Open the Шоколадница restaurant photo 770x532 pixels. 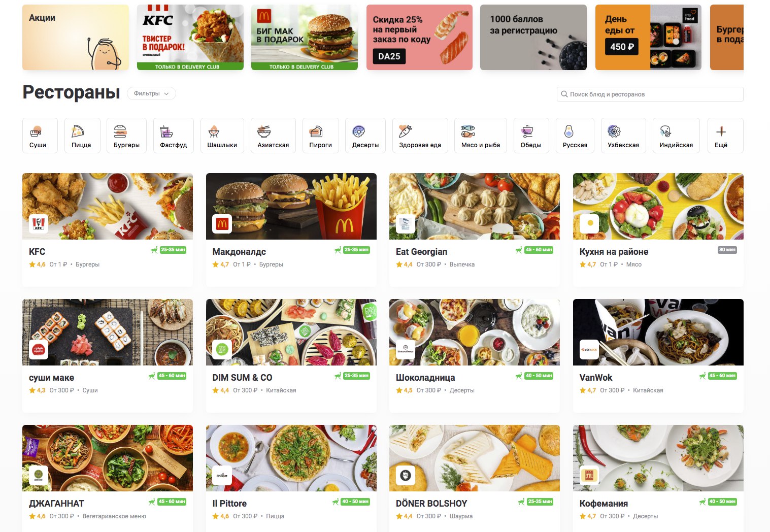tap(475, 332)
